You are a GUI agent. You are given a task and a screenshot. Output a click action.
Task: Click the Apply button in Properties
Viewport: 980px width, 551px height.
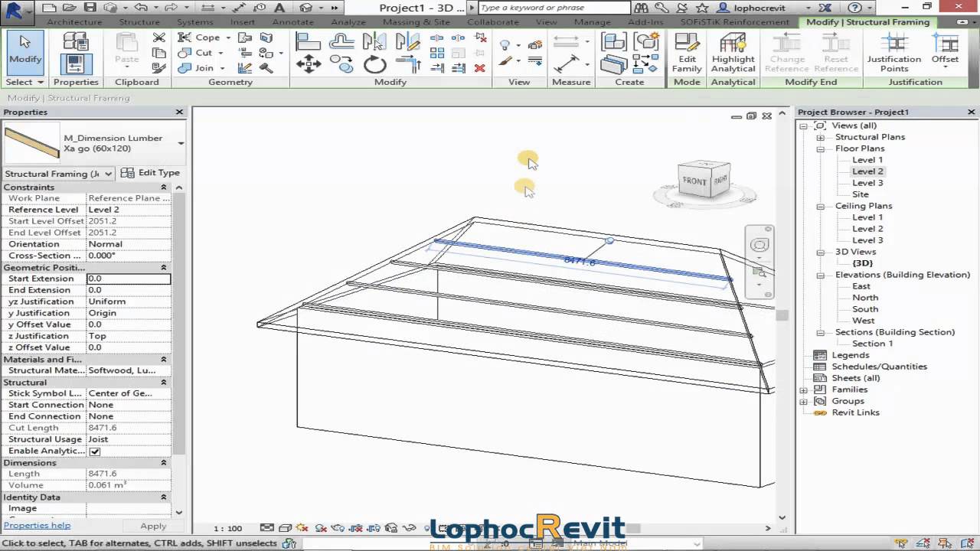point(153,526)
